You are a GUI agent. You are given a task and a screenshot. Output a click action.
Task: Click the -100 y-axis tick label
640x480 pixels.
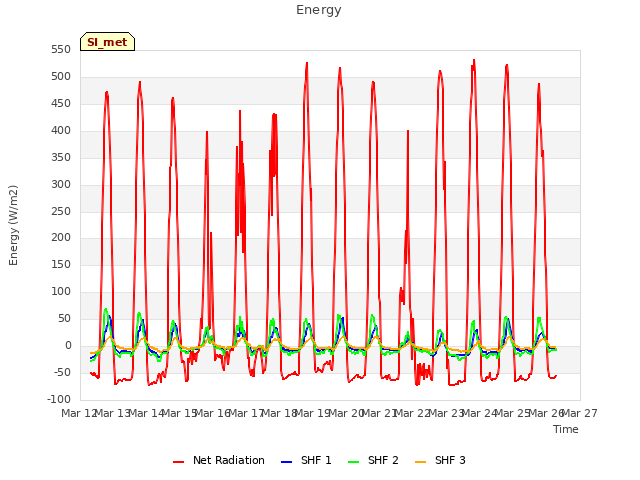point(59,399)
